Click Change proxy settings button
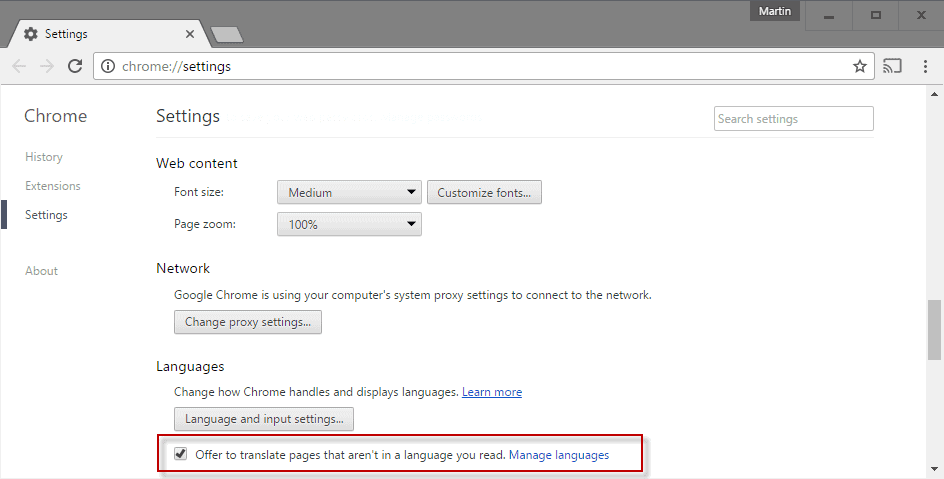Screen dimensions: 944x479 click(248, 322)
